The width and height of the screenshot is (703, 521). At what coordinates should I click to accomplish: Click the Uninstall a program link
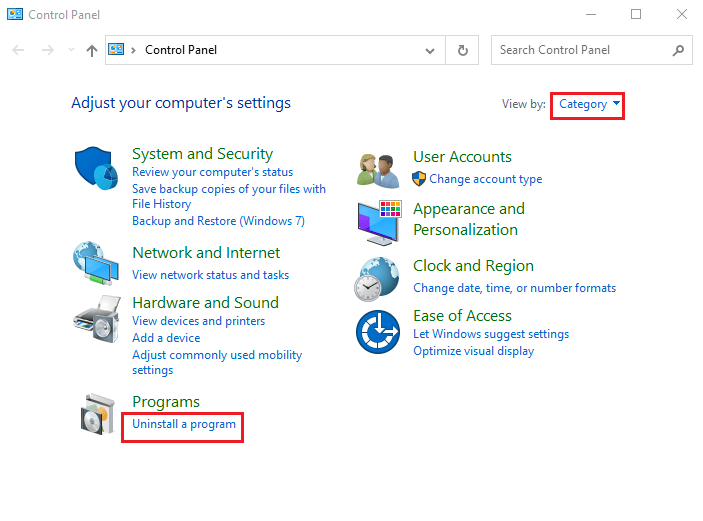pos(184,424)
